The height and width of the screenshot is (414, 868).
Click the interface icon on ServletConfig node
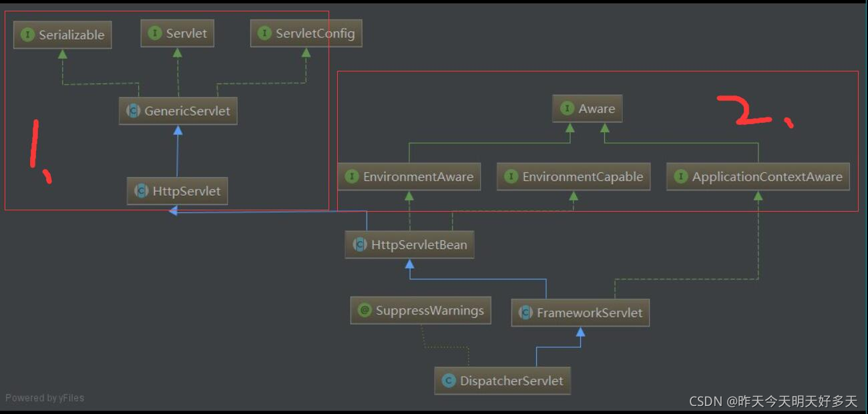point(264,33)
